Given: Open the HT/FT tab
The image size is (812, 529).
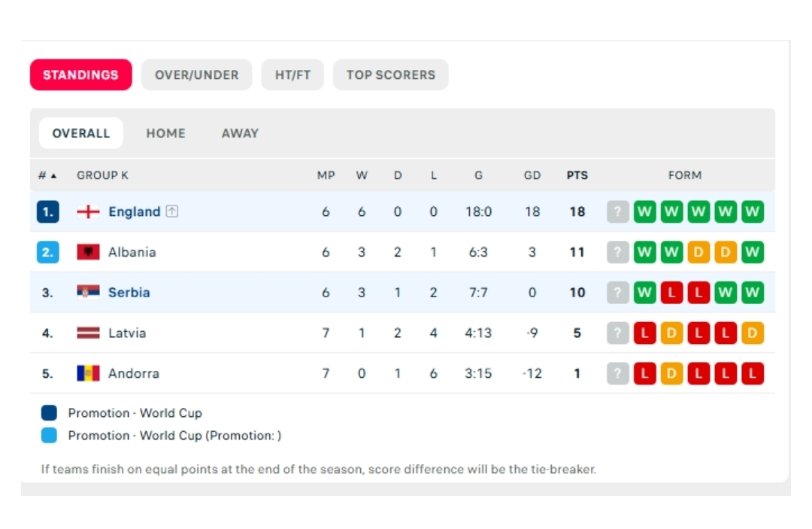Looking at the screenshot, I should click(292, 75).
